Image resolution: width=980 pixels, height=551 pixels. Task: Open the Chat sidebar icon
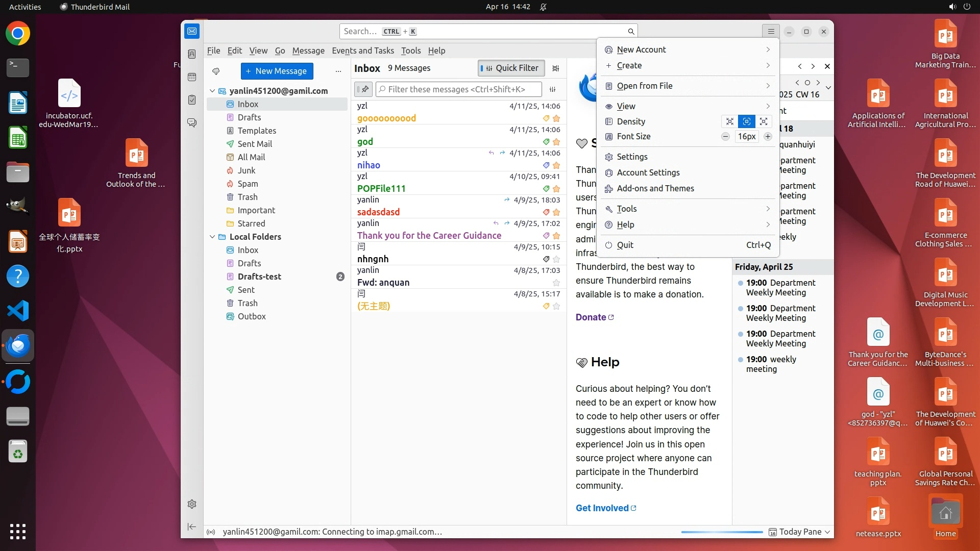pyautogui.click(x=192, y=123)
